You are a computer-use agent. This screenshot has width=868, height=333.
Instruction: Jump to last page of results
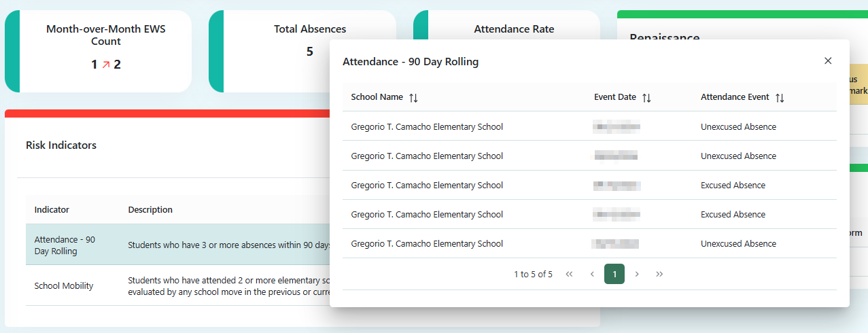coord(659,274)
